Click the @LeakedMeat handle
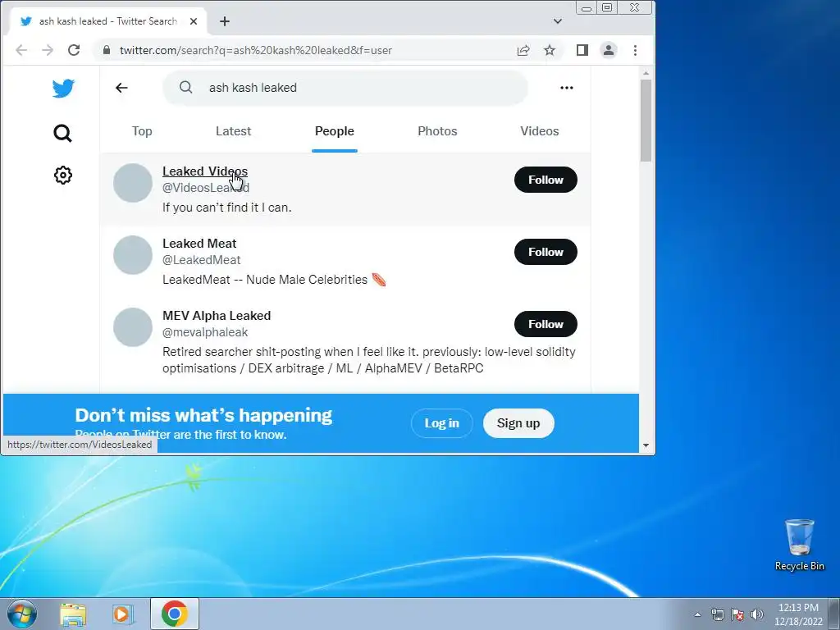Viewport: 840px width, 630px height. [x=202, y=260]
